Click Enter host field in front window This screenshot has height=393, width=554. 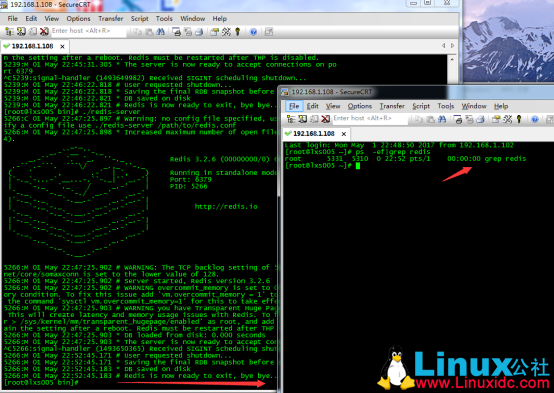click(x=370, y=118)
